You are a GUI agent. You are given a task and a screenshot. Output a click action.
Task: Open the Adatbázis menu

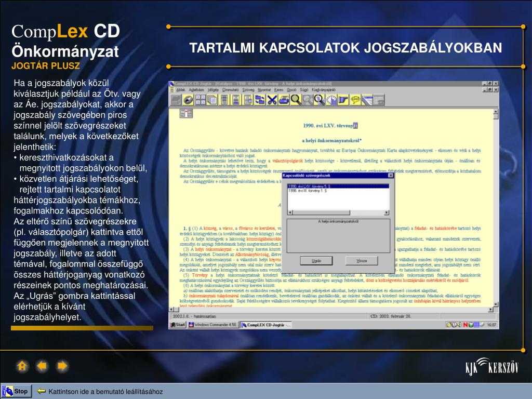click(196, 89)
